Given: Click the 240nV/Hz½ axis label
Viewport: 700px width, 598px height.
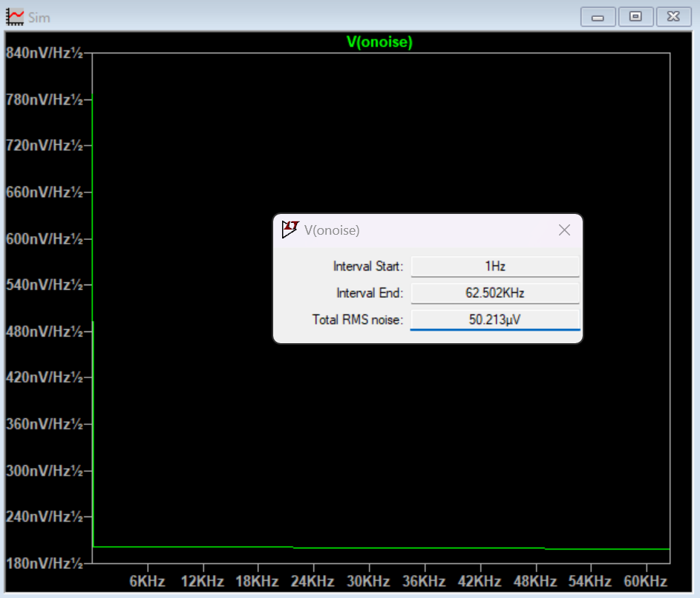Looking at the screenshot, I should (x=45, y=517).
